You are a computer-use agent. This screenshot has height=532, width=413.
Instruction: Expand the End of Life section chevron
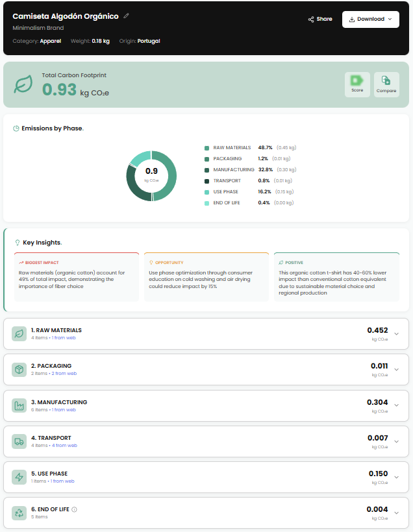point(396,513)
